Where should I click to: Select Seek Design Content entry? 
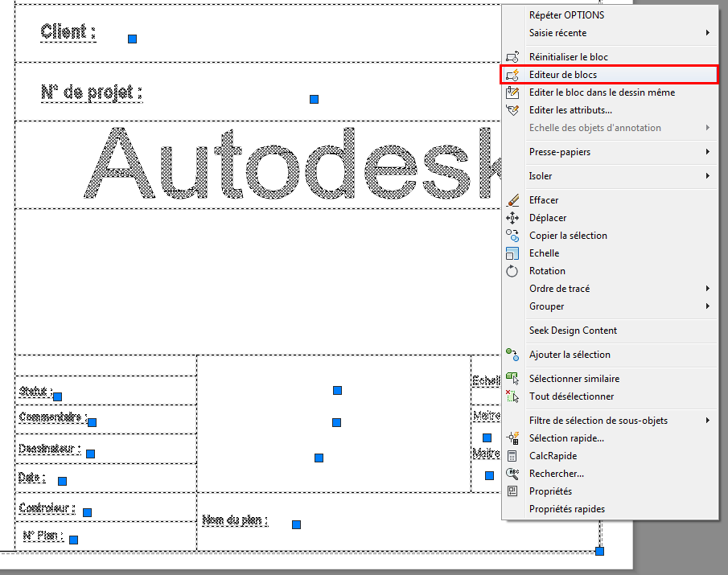click(610, 331)
